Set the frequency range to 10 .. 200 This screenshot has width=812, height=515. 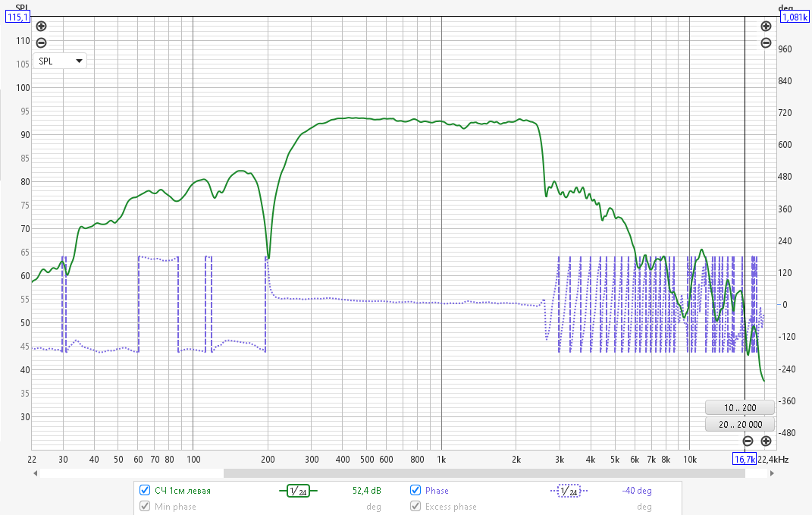click(x=739, y=408)
